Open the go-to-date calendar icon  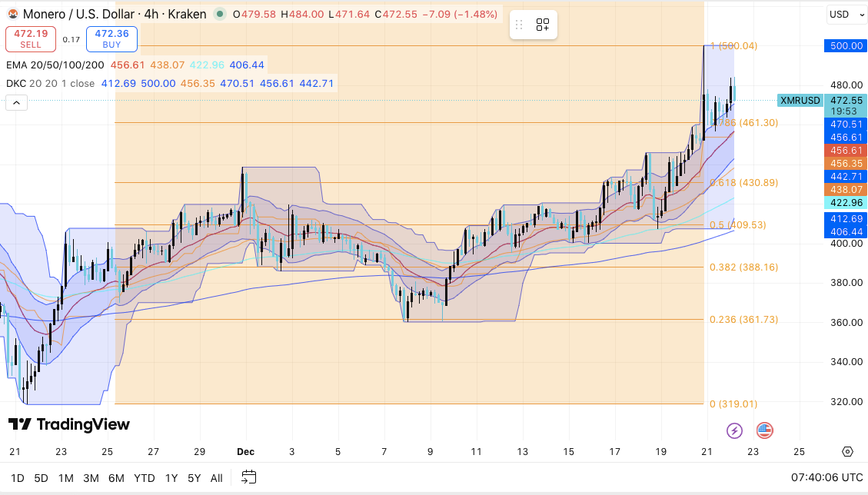248,478
